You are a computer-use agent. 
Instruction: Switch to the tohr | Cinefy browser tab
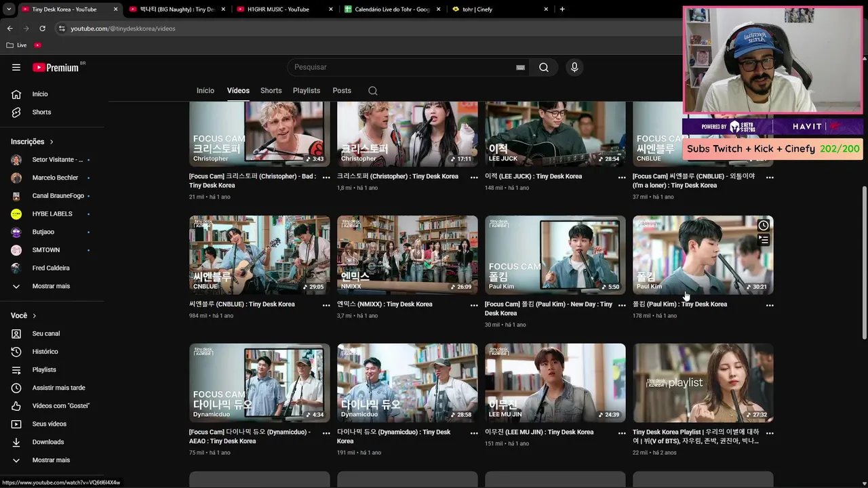[x=499, y=9]
